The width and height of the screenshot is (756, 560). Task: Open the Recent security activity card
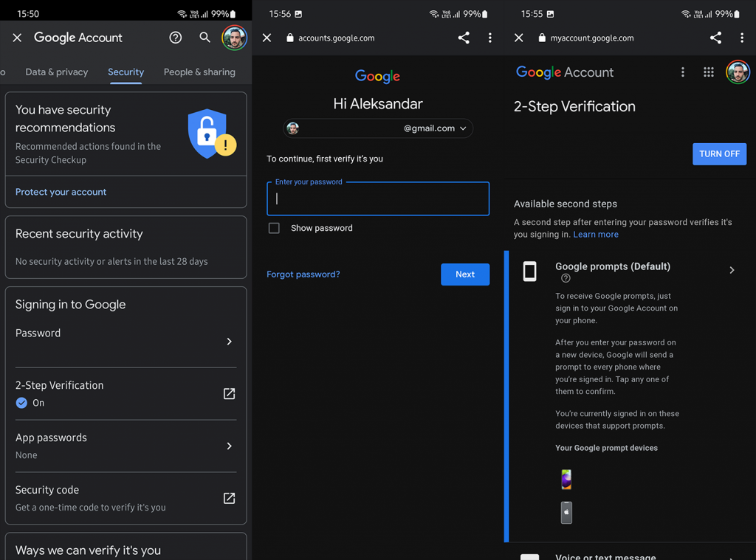126,246
